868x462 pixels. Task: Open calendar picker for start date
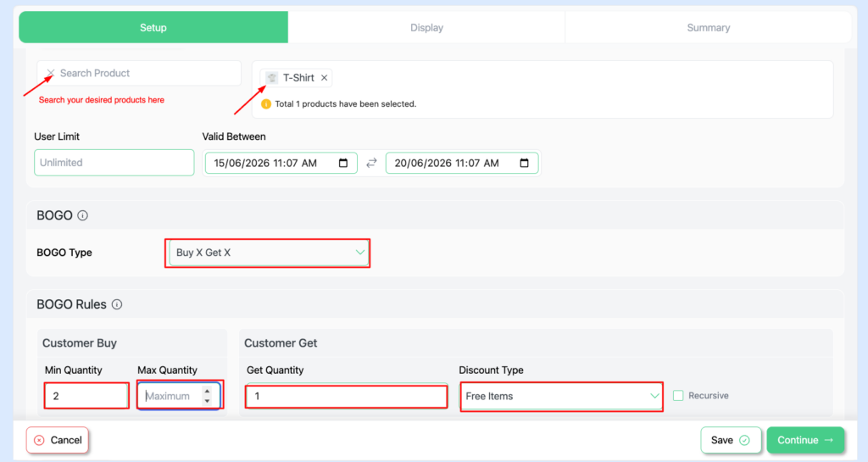[x=343, y=164]
